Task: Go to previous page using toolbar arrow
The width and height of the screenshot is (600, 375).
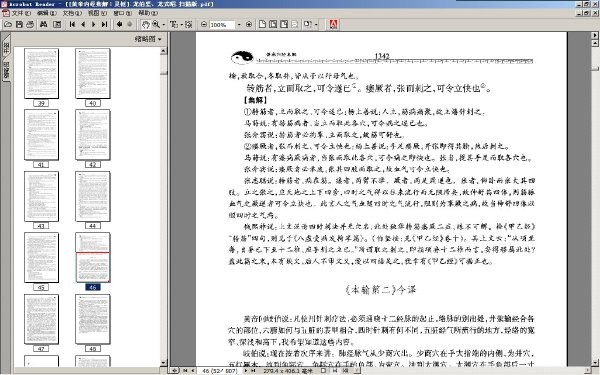Action: click(x=83, y=24)
